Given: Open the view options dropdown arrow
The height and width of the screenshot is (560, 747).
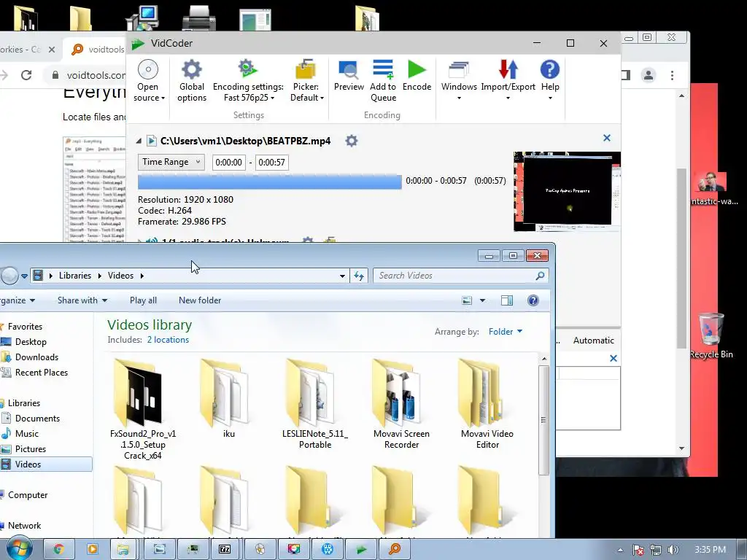Looking at the screenshot, I should (x=482, y=300).
